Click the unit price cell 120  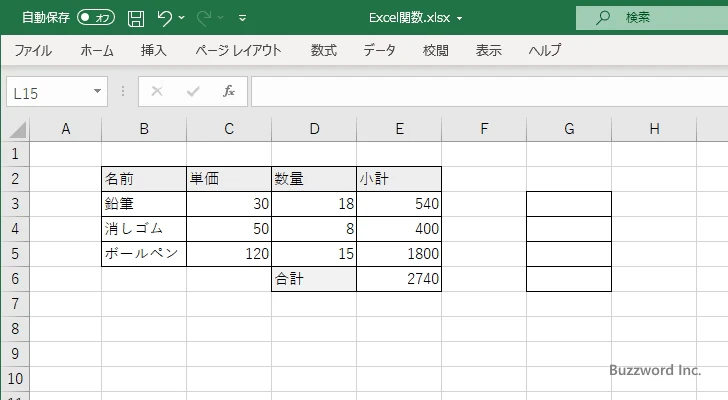pos(229,254)
